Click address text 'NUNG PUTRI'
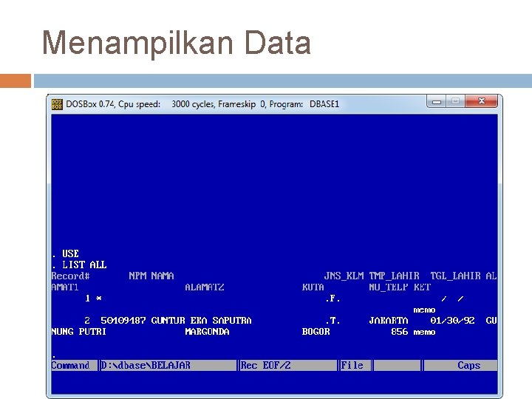This screenshot has height=399, width=532. tap(79, 332)
